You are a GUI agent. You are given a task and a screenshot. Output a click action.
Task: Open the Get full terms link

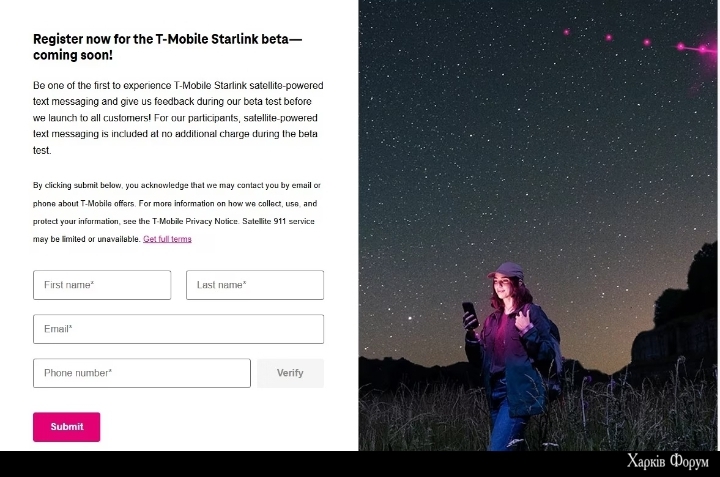(167, 239)
